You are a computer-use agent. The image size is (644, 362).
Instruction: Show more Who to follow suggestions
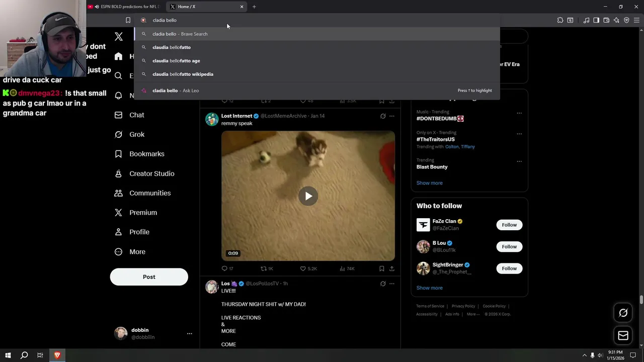[429, 288]
